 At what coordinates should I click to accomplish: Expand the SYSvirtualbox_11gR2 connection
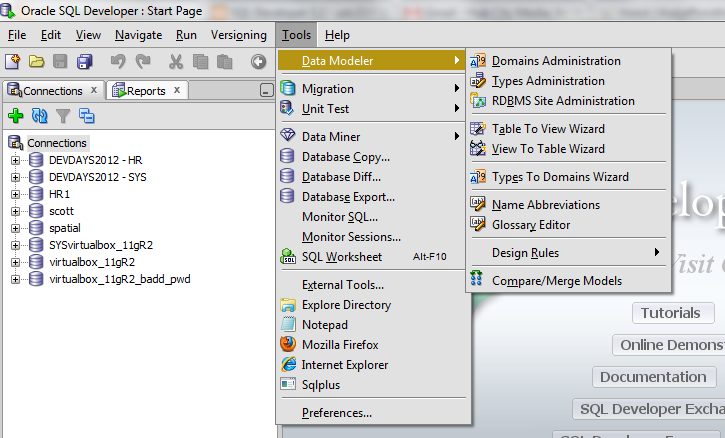15,245
